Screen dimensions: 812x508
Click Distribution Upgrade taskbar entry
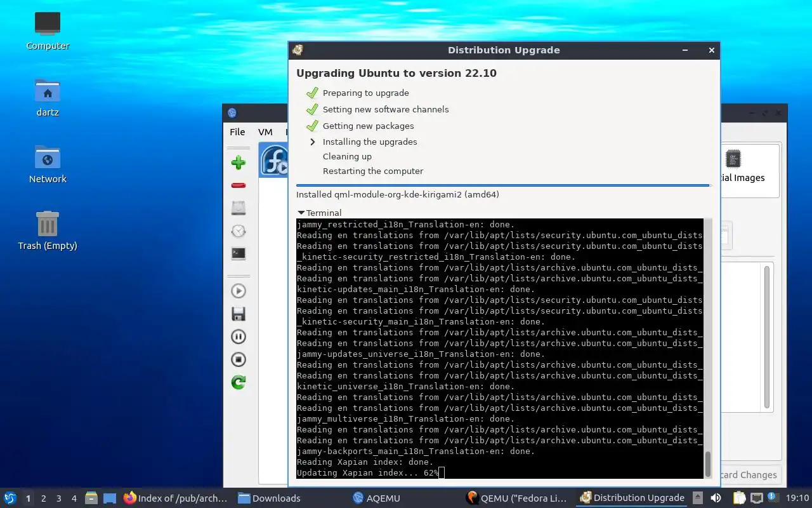(632, 498)
